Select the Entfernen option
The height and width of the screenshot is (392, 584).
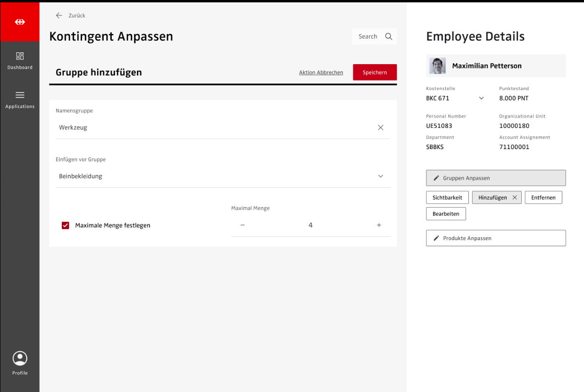(543, 198)
